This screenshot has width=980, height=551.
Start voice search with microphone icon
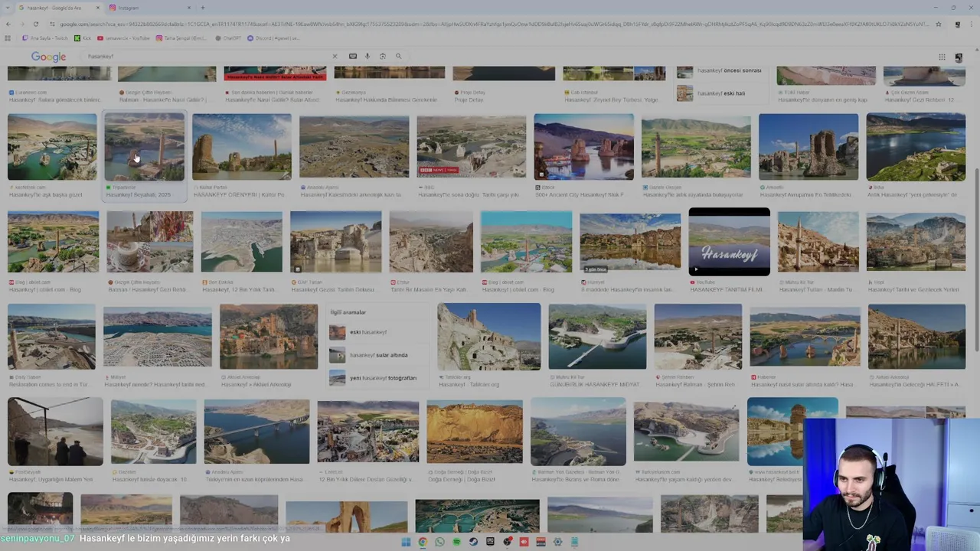point(367,56)
